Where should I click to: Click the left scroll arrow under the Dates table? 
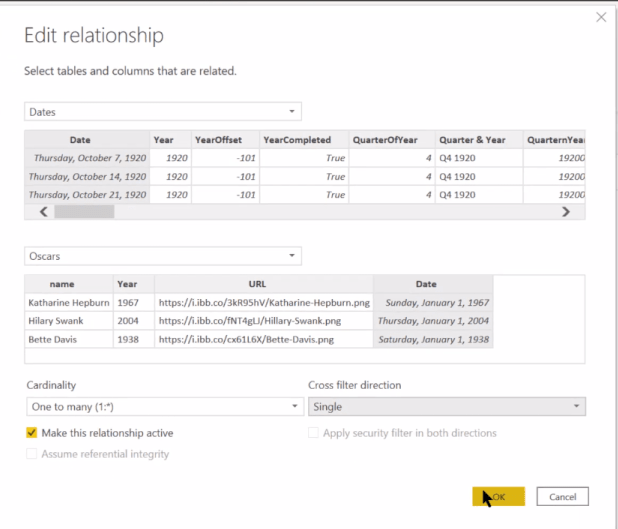(44, 212)
